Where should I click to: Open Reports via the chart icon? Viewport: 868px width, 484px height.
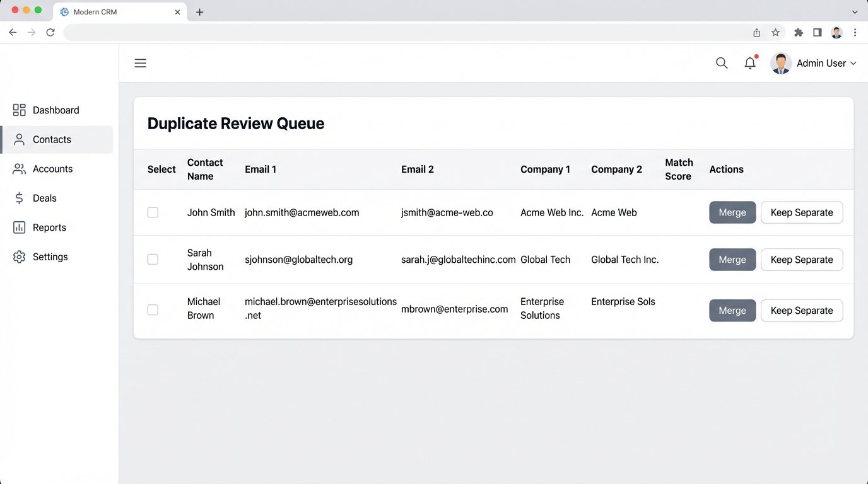(x=18, y=227)
